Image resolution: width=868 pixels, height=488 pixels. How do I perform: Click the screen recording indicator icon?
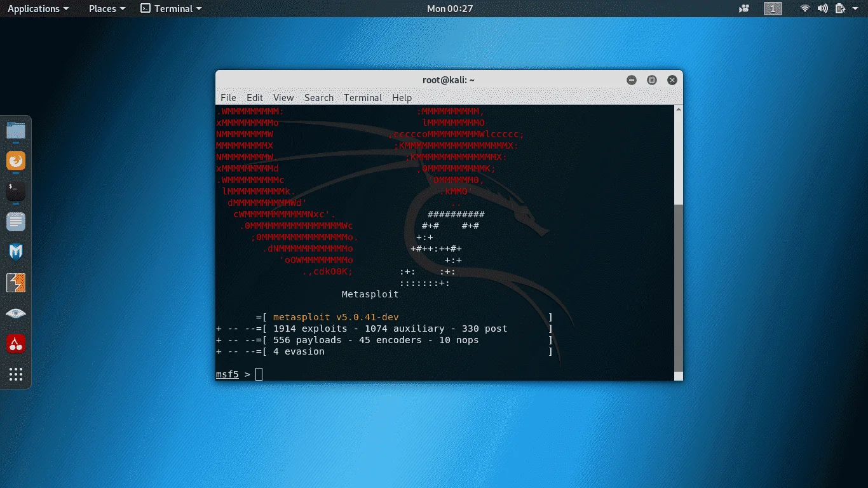(x=744, y=8)
